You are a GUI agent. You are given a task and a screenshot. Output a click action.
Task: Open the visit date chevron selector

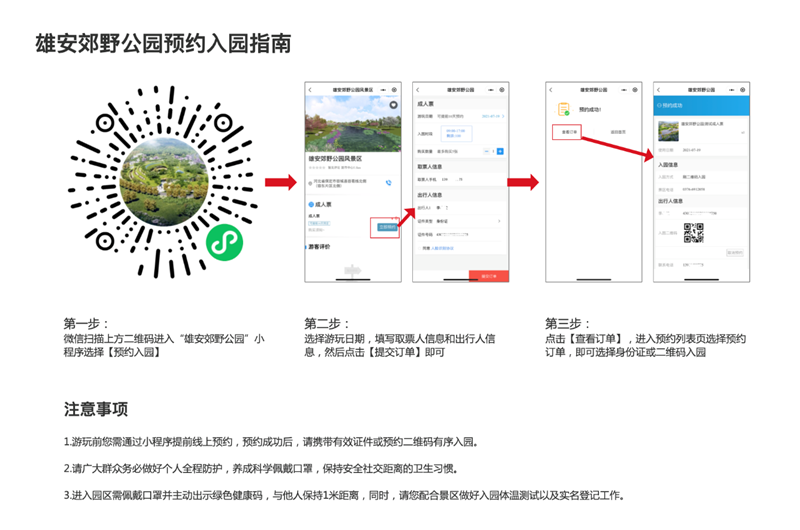(x=503, y=116)
